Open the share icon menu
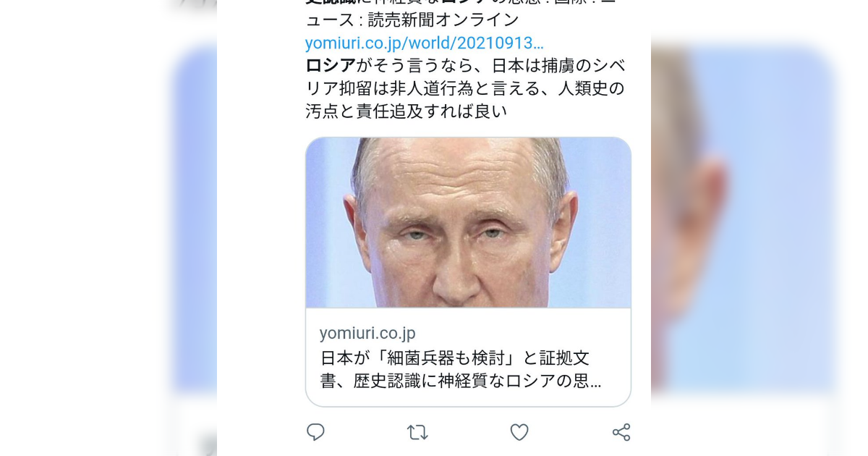This screenshot has width=868, height=456. pos(621,432)
